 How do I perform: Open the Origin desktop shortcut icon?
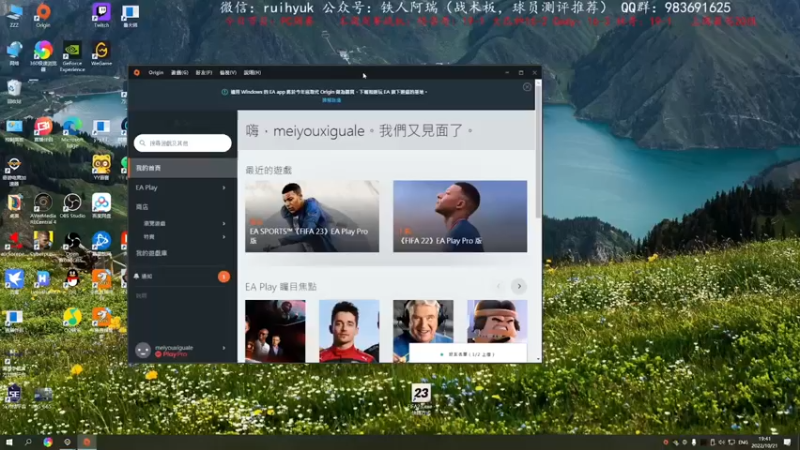[43, 14]
